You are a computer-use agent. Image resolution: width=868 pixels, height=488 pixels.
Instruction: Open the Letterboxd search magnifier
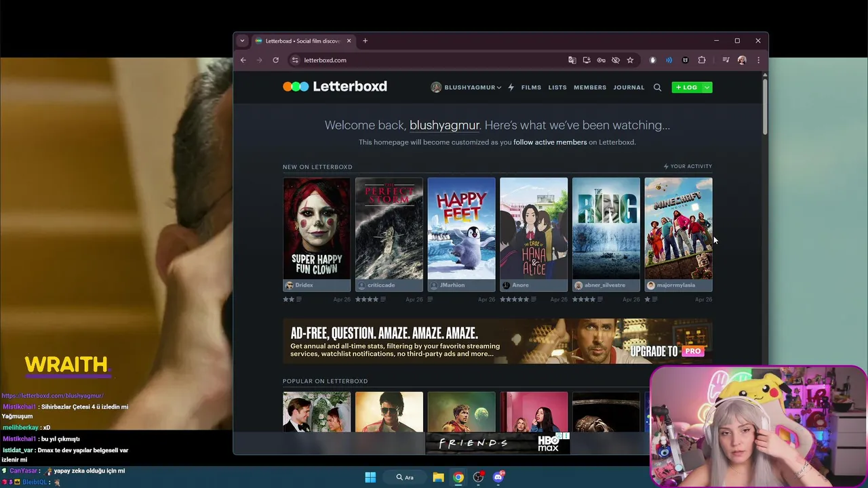click(657, 87)
